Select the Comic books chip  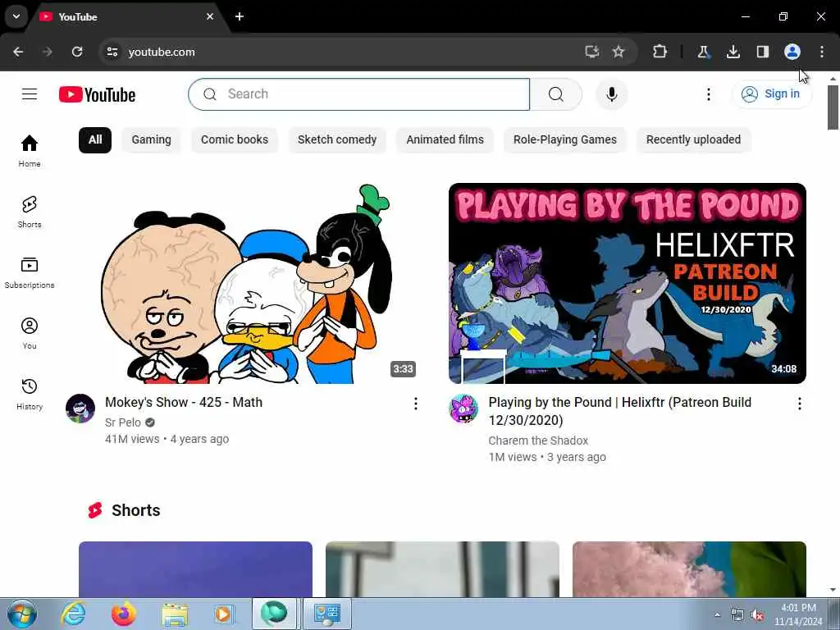(x=234, y=139)
